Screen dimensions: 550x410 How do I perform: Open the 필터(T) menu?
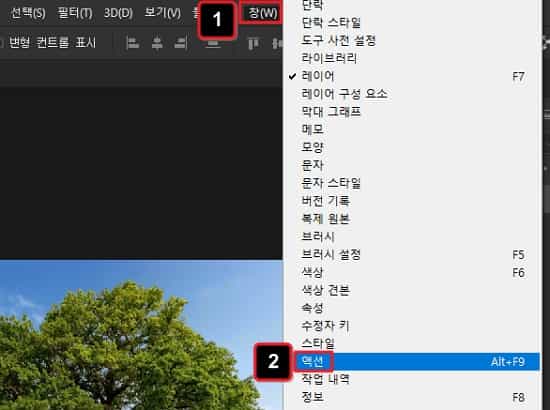point(75,13)
